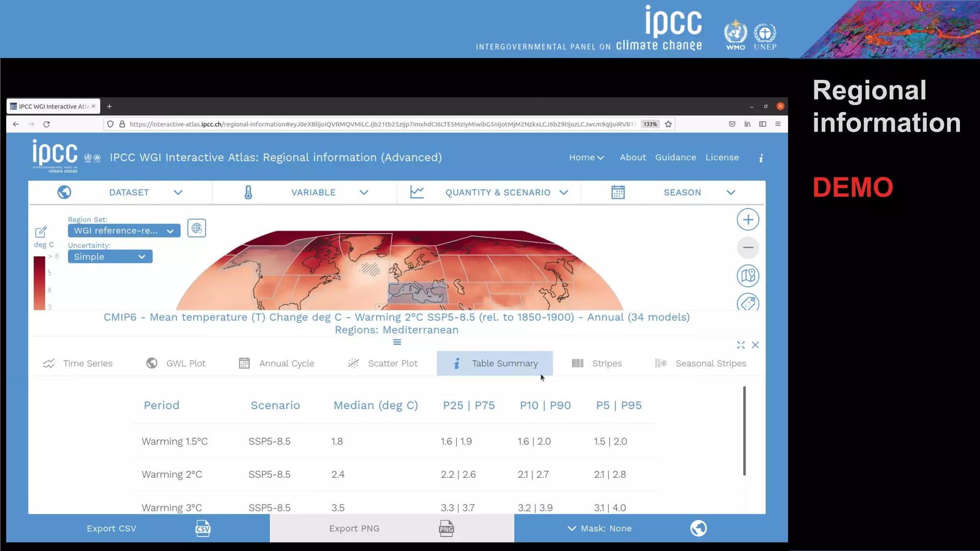Click the globe icon in the Dataset menu
Screen dimensions: 980x551
click(64, 192)
